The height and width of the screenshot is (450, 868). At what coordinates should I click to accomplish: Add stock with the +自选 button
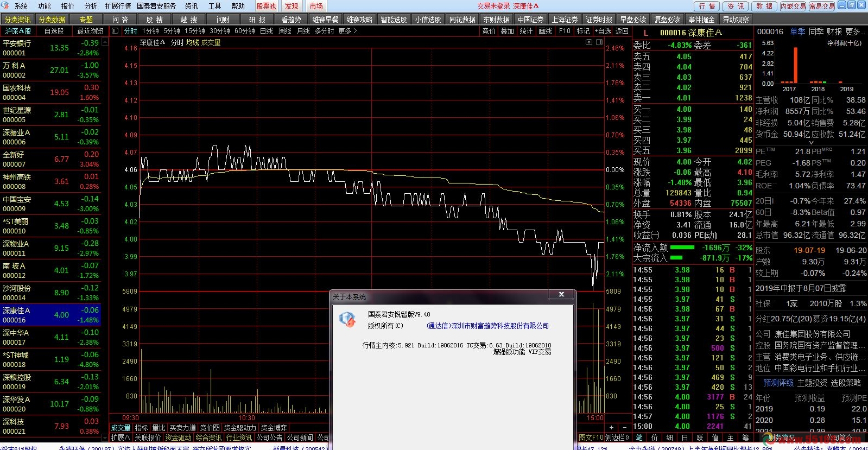pyautogui.click(x=603, y=31)
